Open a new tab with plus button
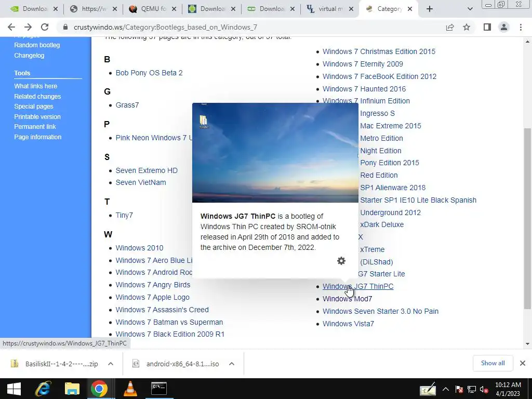 (x=430, y=9)
